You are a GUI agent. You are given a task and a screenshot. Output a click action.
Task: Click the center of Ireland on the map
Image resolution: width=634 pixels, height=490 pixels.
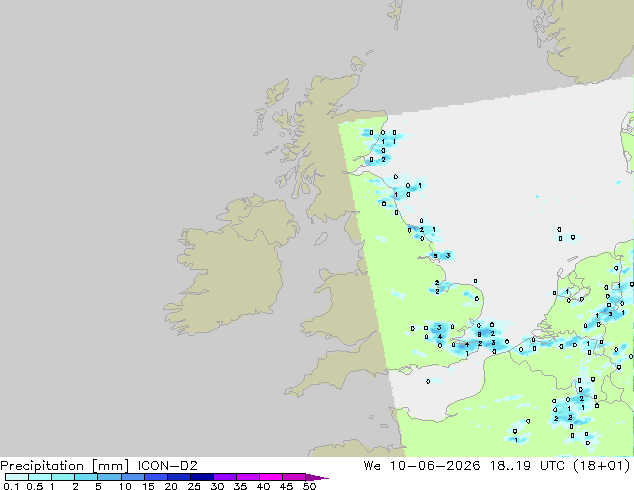point(230,269)
